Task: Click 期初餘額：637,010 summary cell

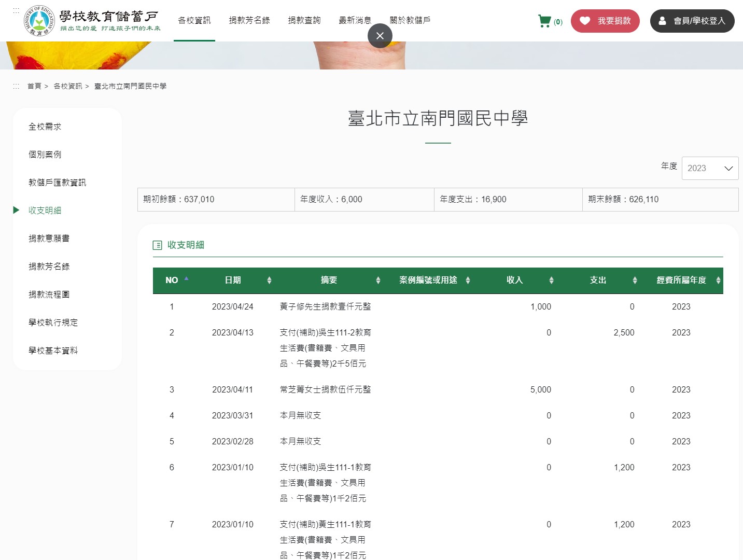Action: click(216, 200)
